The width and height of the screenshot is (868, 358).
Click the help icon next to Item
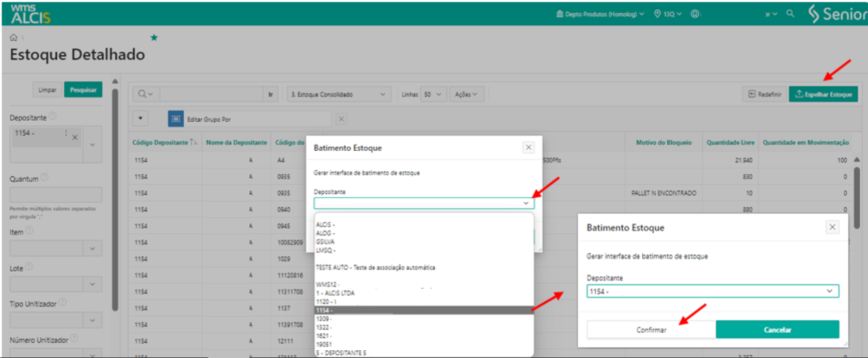click(x=29, y=230)
